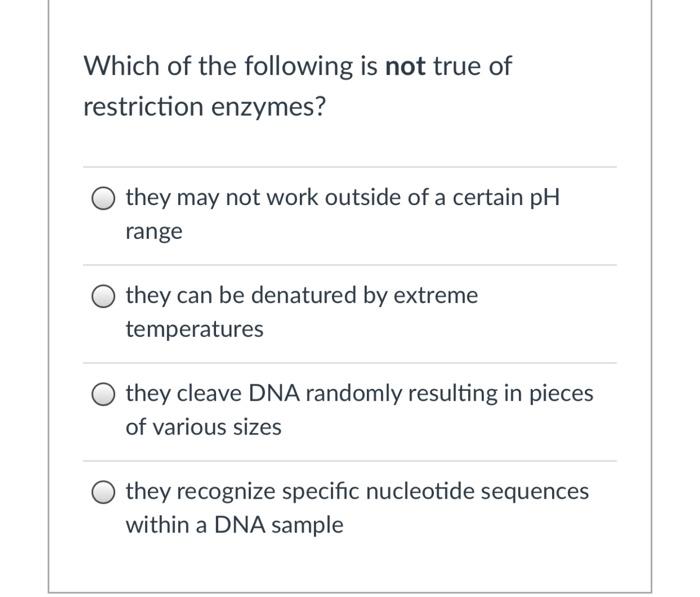The image size is (700, 597).
Task: Click the label 'they cleave DNA randomly resulting in pieces'
Action: [359, 394]
